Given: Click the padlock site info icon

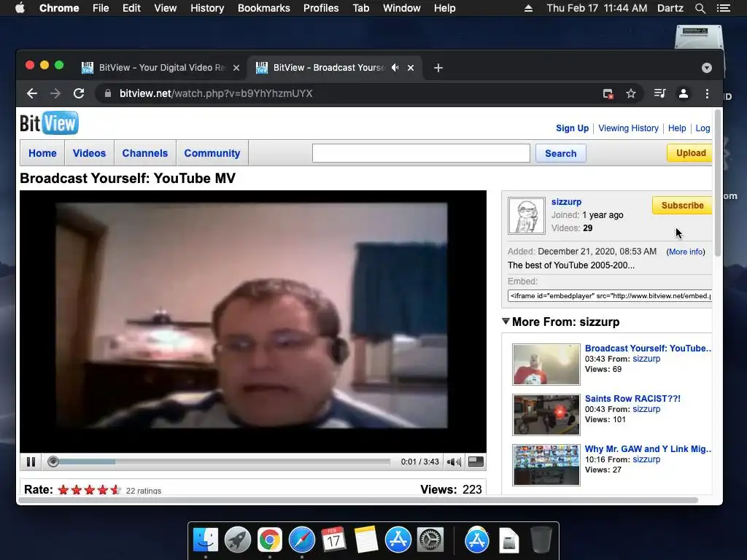Looking at the screenshot, I should click(108, 93).
